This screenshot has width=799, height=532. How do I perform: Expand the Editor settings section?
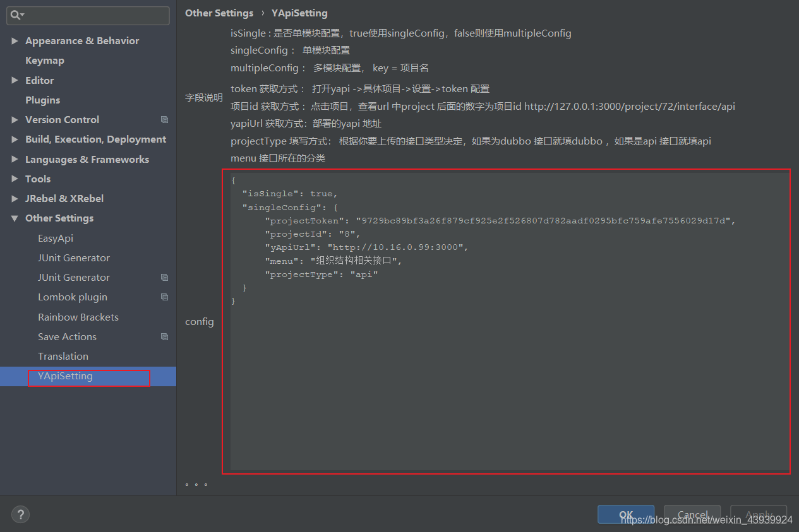point(15,81)
